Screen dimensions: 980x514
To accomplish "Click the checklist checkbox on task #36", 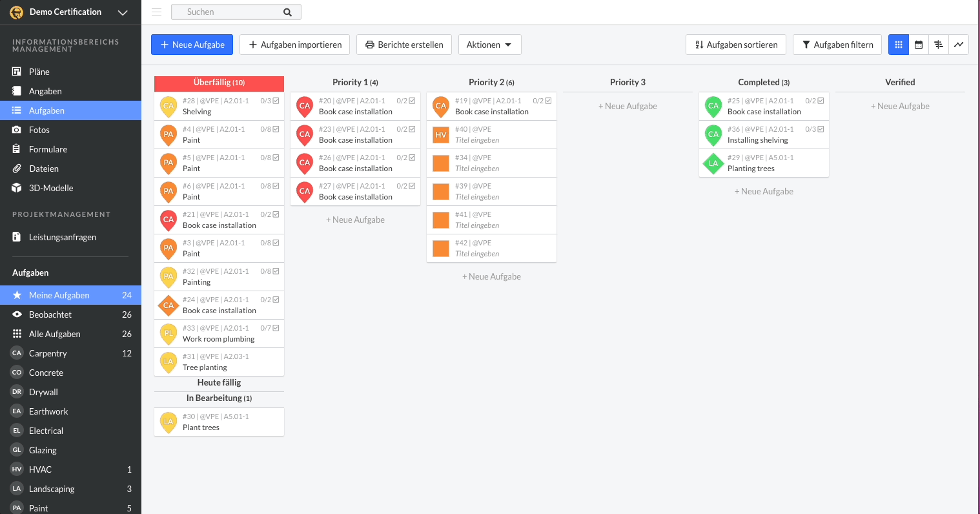I will [x=821, y=129].
